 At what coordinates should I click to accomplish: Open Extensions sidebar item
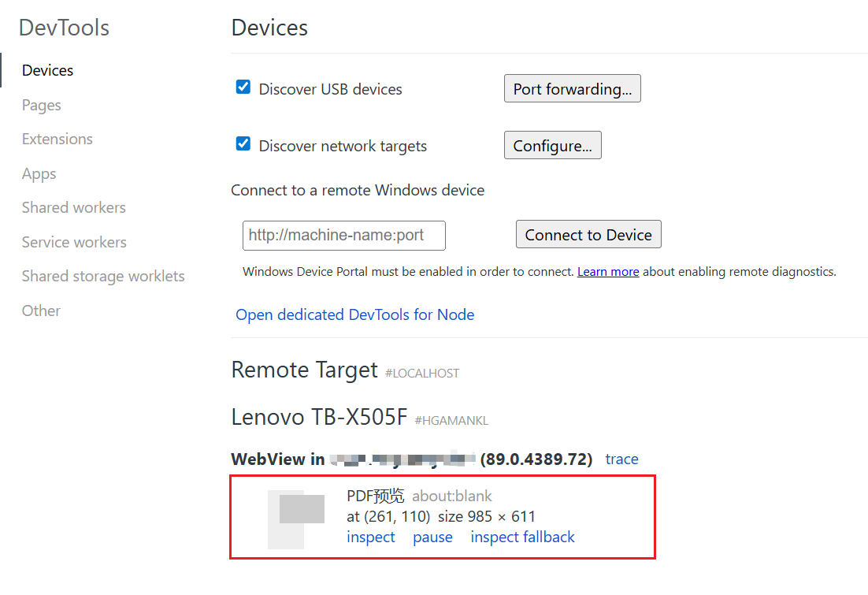point(57,139)
